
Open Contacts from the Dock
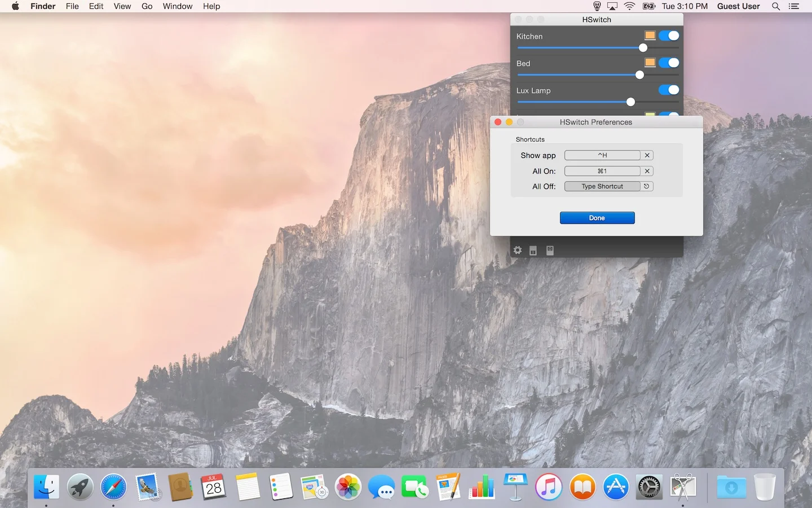180,487
